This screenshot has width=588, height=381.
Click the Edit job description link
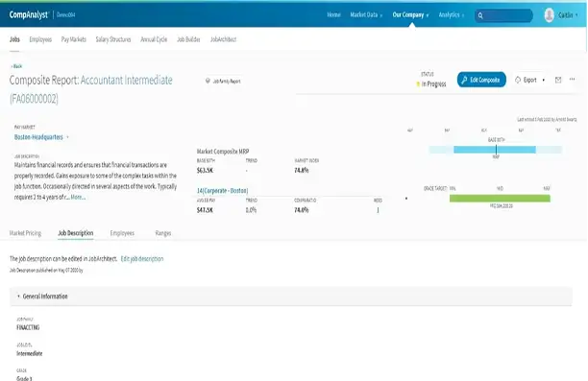pos(142,259)
